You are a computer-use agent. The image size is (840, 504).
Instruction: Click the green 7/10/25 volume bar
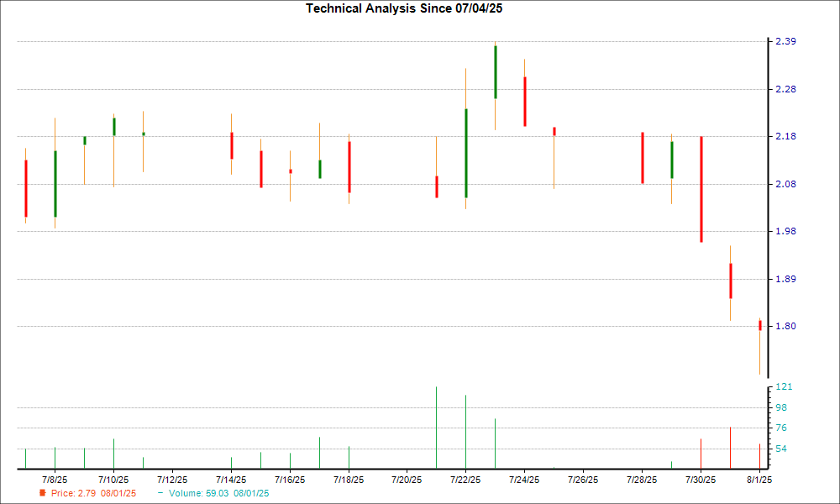click(x=113, y=454)
